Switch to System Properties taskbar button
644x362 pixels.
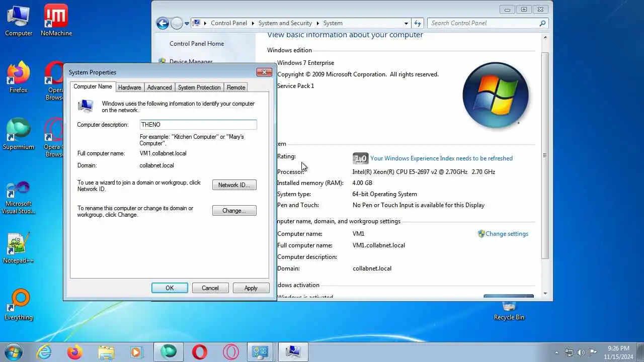pyautogui.click(x=293, y=352)
